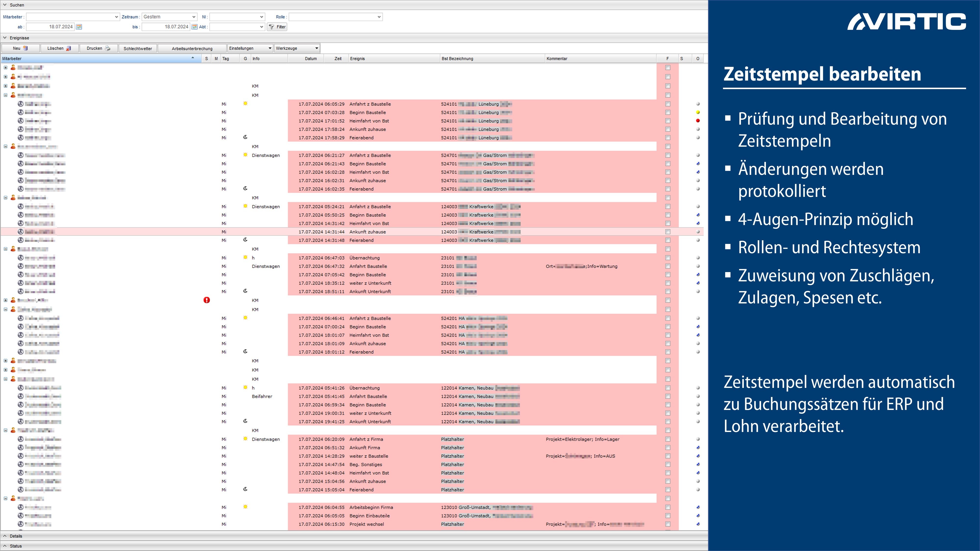
Task: Expand the Details panel at bottom
Action: 5,536
